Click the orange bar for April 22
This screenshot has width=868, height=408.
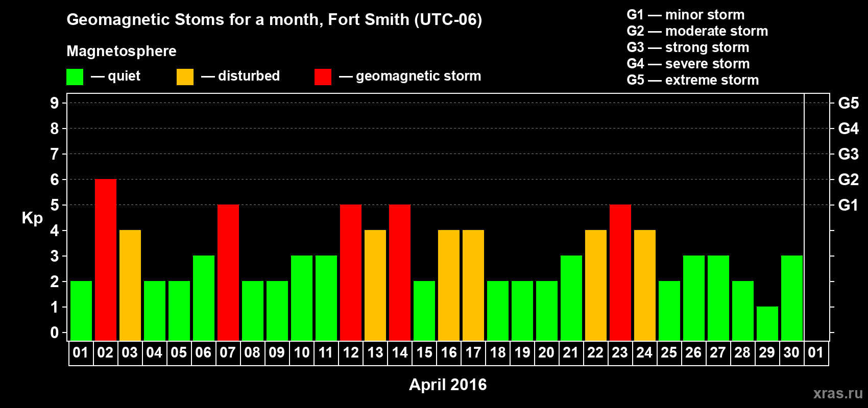pyautogui.click(x=596, y=286)
